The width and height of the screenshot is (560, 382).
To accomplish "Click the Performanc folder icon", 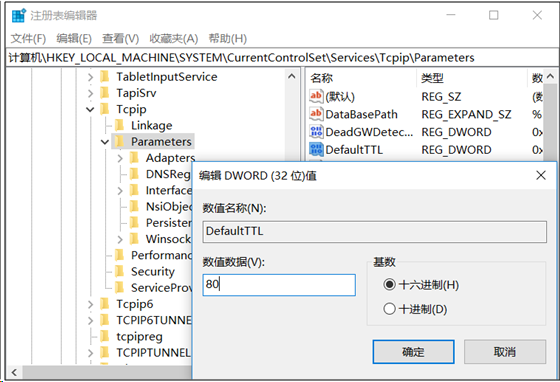I will pos(120,255).
